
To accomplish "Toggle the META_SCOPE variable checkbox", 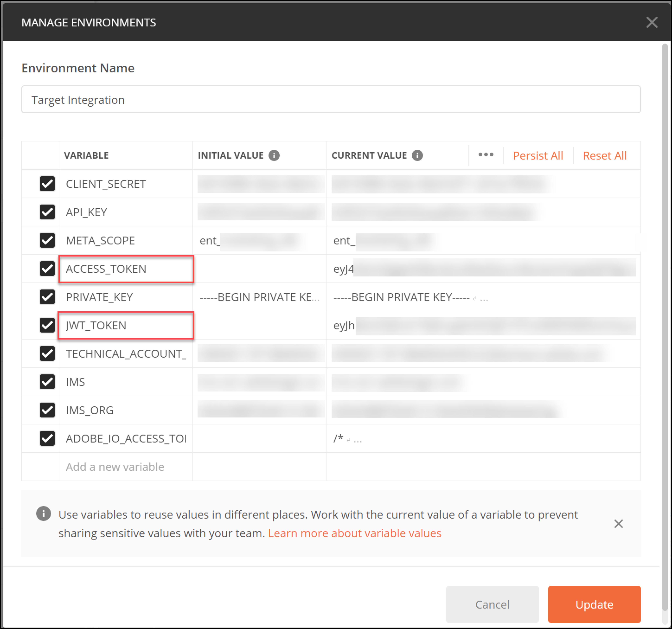I will tap(47, 240).
